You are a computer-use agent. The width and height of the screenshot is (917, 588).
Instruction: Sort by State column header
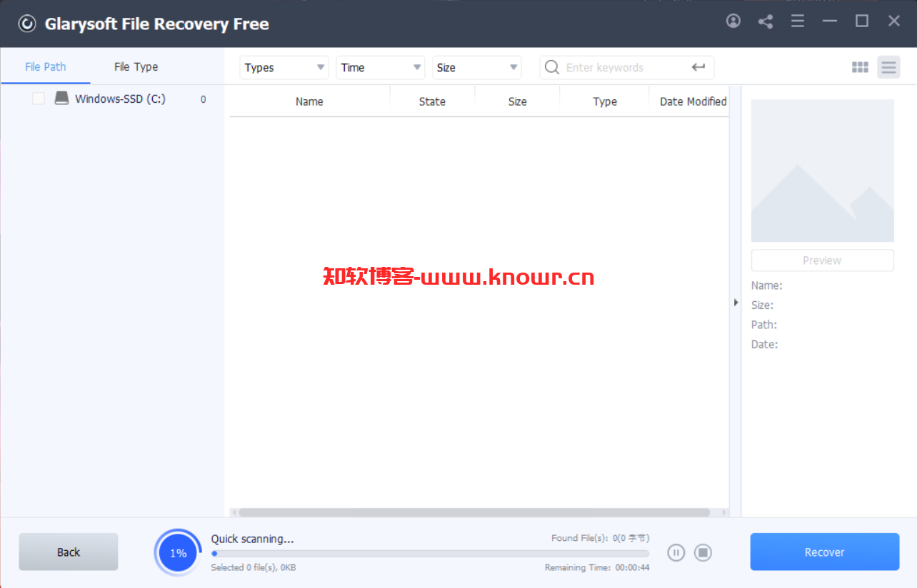(x=432, y=101)
